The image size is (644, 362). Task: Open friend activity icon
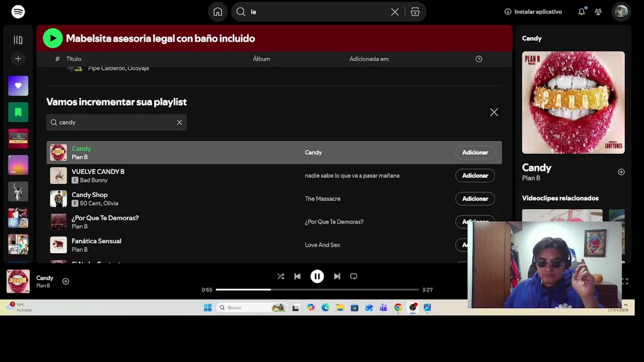click(598, 12)
